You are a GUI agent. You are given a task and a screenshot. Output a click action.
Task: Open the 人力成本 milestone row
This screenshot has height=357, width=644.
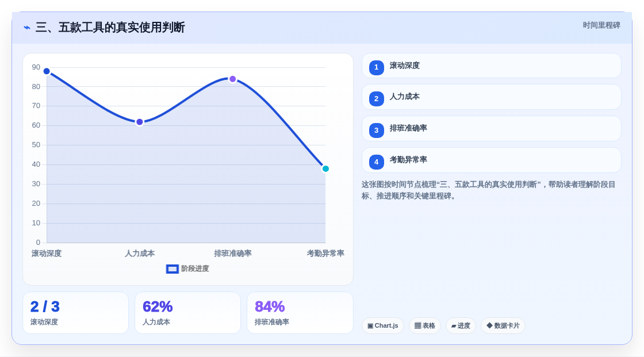pyautogui.click(x=491, y=97)
